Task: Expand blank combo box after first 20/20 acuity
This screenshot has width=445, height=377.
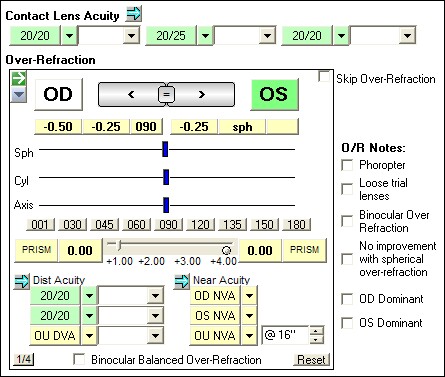Action: 131,35
